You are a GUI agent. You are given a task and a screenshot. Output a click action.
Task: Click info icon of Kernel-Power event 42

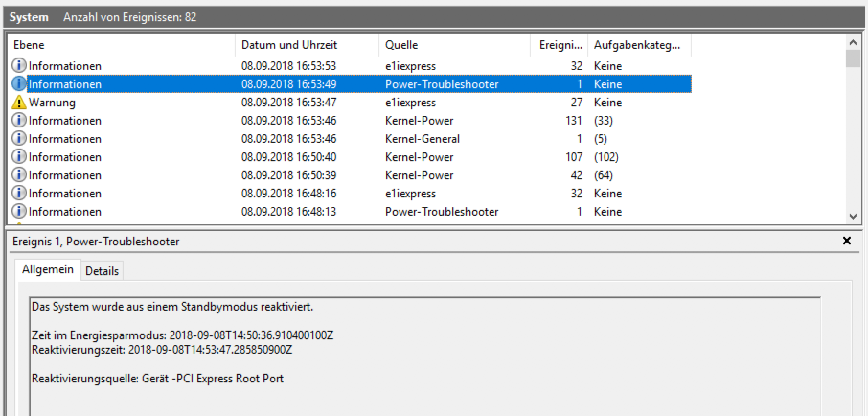[x=19, y=174]
